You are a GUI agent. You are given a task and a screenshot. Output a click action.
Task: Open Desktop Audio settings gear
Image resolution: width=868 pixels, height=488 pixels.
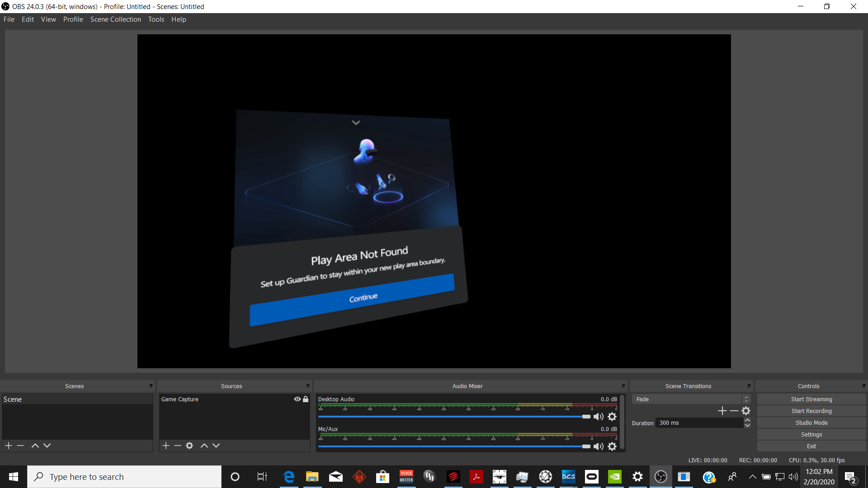coord(612,417)
